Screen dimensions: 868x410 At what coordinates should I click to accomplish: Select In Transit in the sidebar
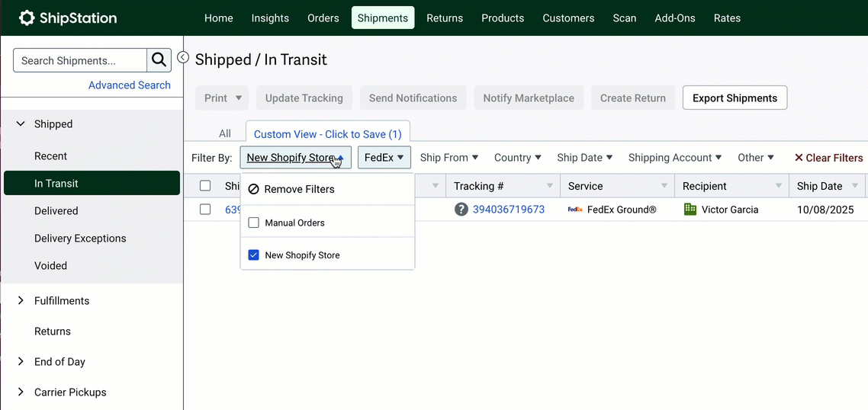click(x=92, y=183)
